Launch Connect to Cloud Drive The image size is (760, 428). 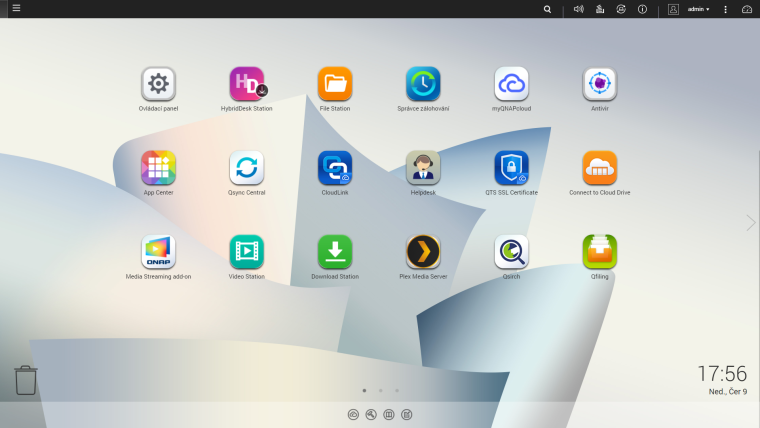(600, 168)
